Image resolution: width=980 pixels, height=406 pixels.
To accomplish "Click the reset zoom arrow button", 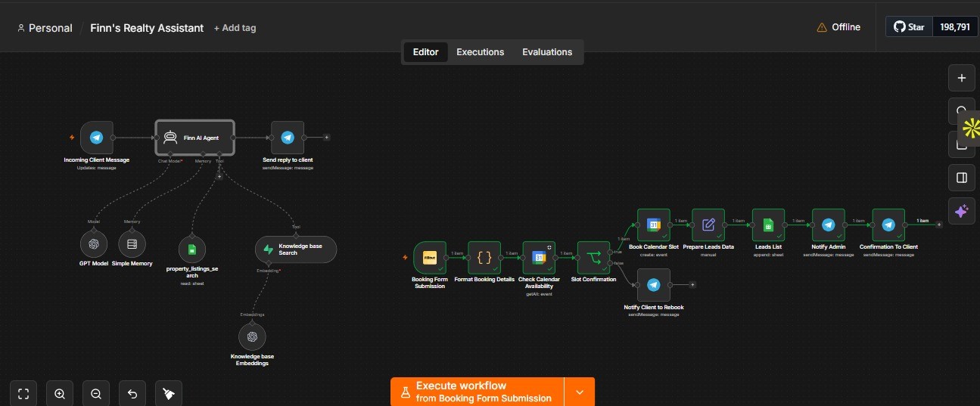I will pyautogui.click(x=132, y=393).
